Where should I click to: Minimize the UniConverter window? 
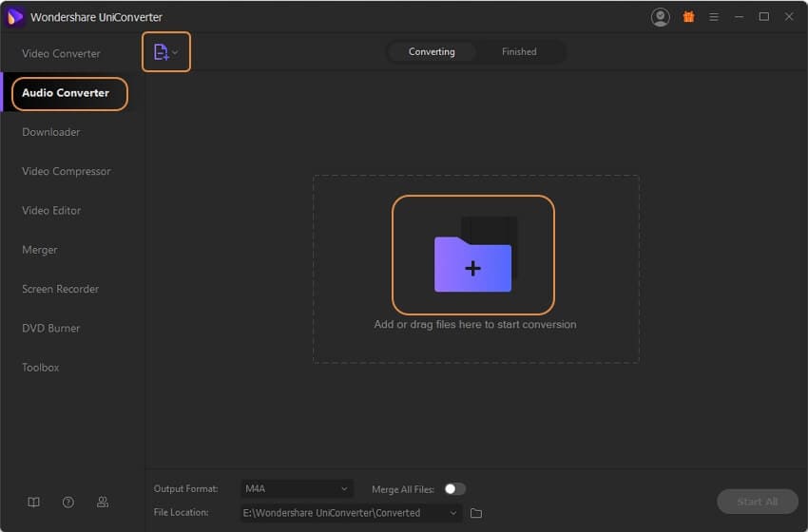[x=739, y=17]
